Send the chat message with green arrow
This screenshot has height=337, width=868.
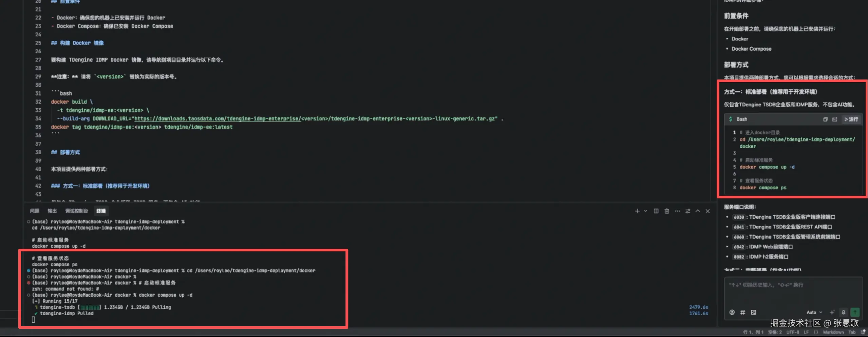click(855, 312)
